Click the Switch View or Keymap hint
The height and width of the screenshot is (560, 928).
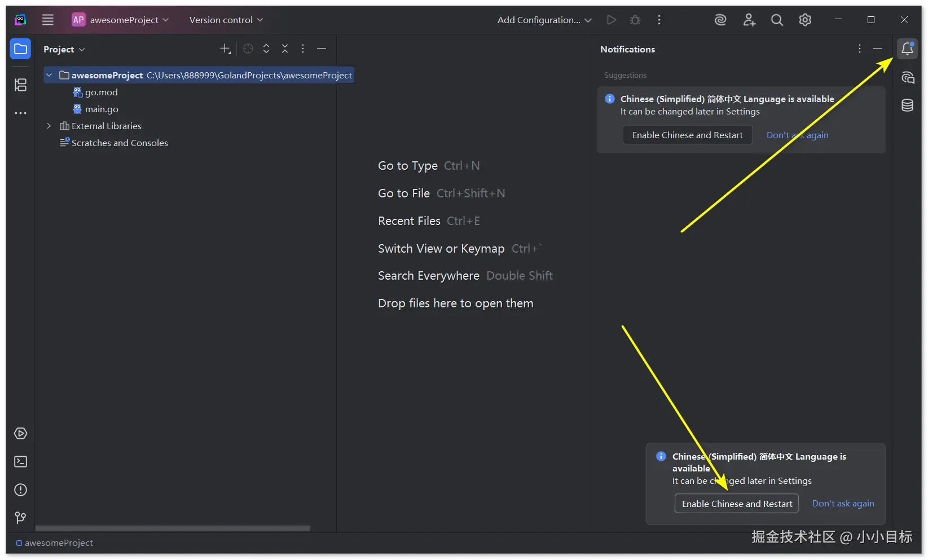(x=441, y=249)
